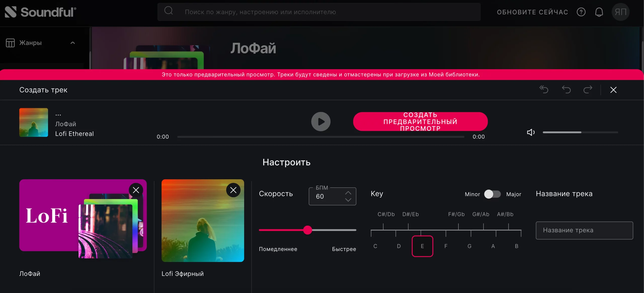Open the ЯП profile avatar menu

(x=620, y=12)
